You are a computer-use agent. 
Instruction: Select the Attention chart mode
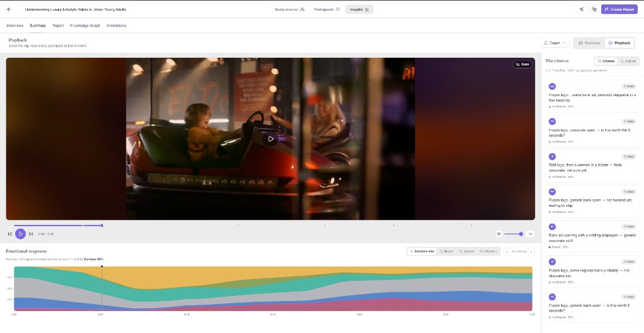[x=488, y=251]
